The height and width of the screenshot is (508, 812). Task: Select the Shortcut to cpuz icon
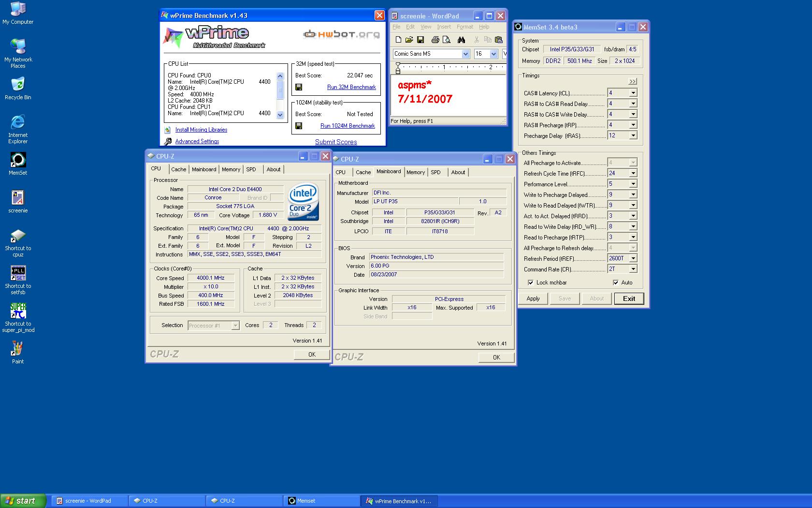coord(18,242)
